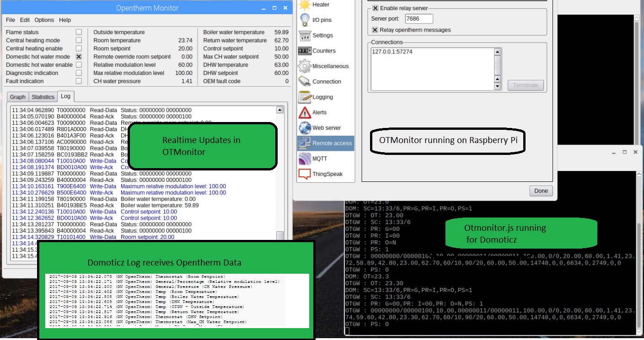Disable the Enable relay server checkbox
The image size is (644, 340).
click(376, 8)
